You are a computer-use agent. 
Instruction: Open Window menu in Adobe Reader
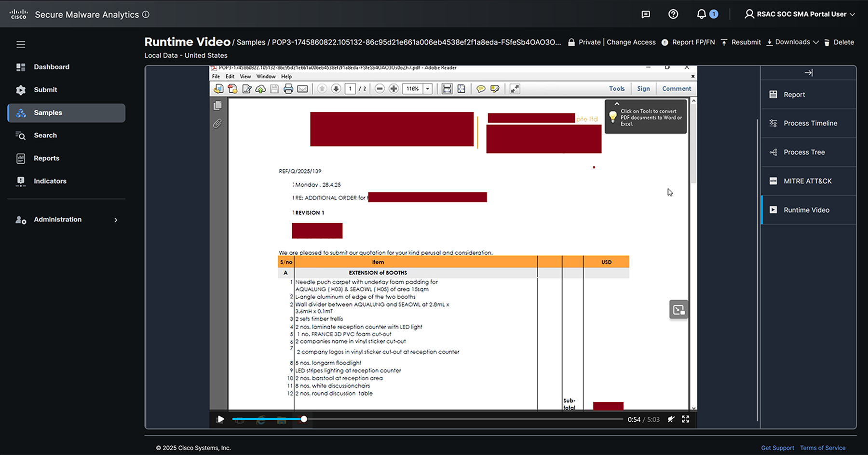click(x=266, y=77)
